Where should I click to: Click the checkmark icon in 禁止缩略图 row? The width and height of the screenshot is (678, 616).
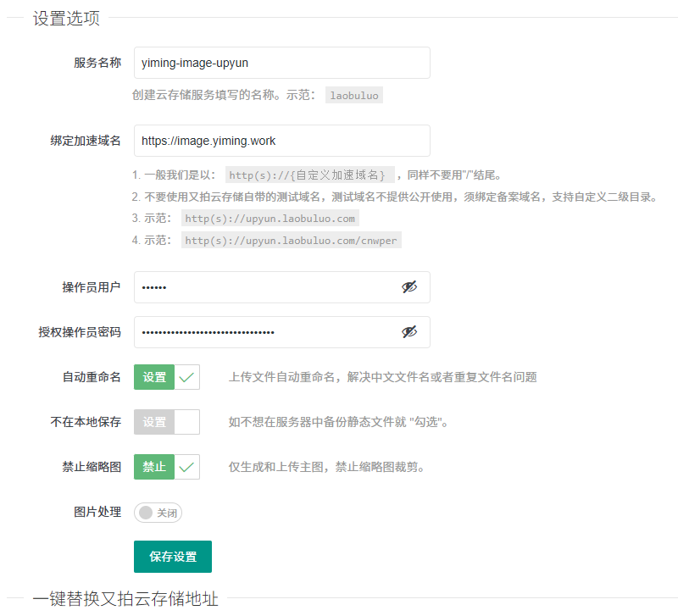(187, 467)
